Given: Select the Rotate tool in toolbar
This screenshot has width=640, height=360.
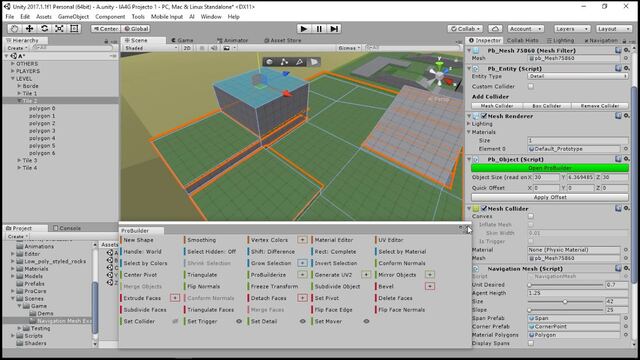Looking at the screenshot, I should 44,29.
